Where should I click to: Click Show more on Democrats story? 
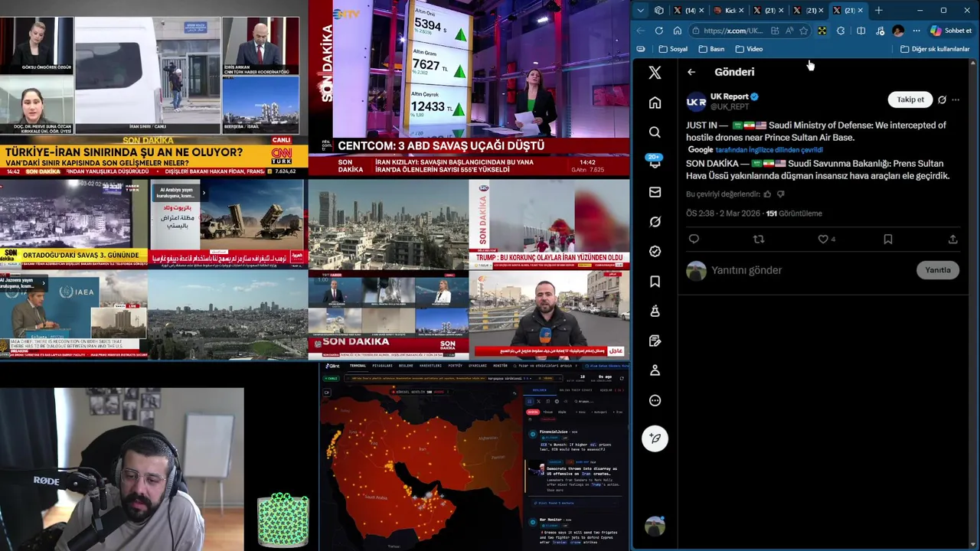coord(555,490)
